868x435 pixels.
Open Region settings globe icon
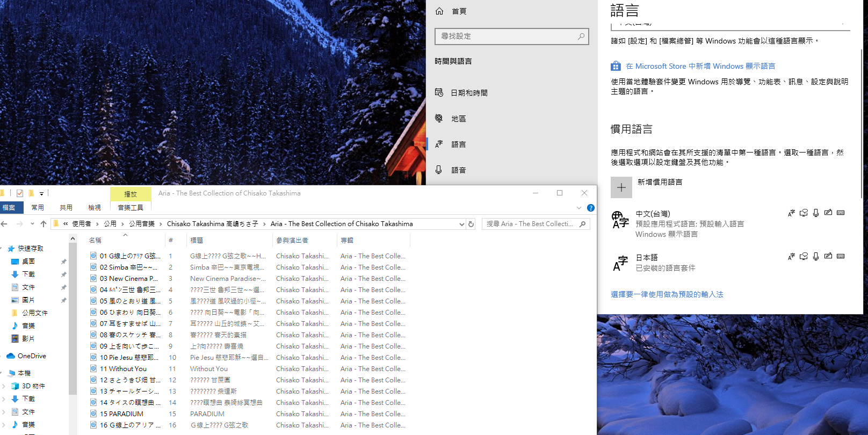(x=439, y=118)
